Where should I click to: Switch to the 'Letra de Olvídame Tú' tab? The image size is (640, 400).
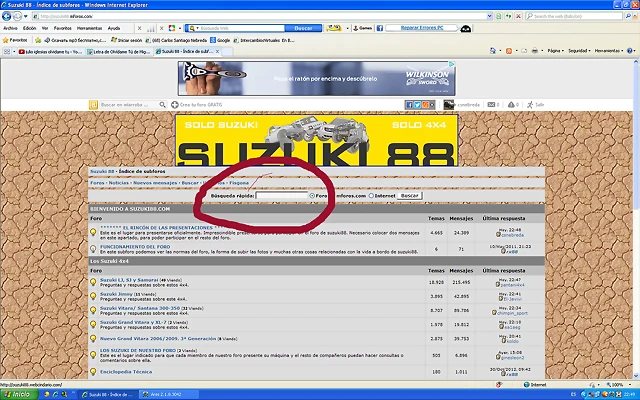(119, 51)
